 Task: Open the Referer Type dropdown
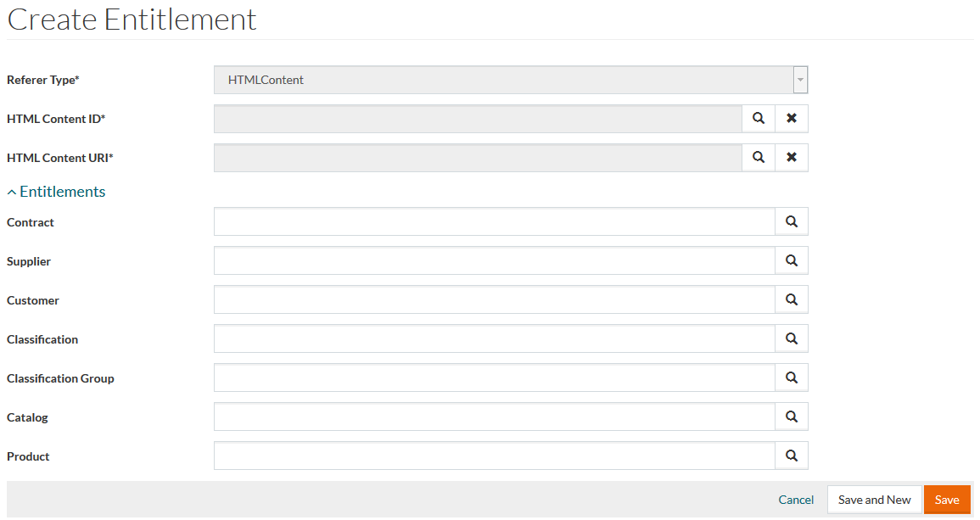pos(799,80)
